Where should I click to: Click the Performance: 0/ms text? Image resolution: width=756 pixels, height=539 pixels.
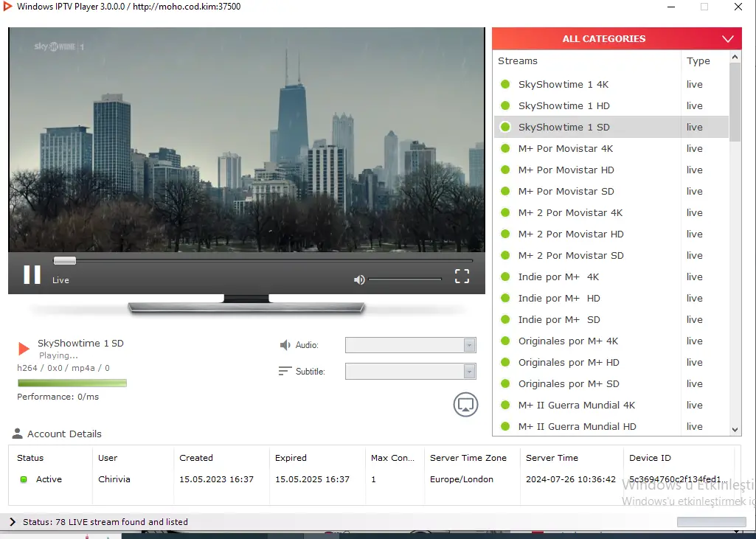click(58, 397)
